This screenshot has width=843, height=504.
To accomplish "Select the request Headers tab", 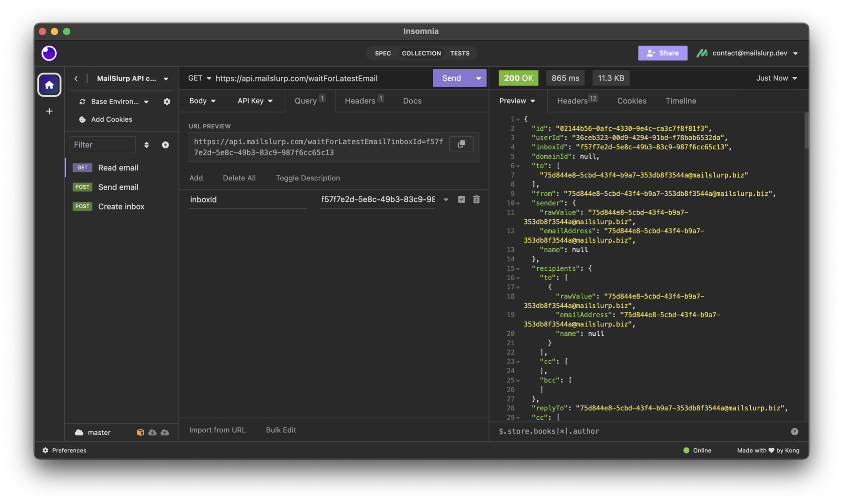I will (364, 101).
